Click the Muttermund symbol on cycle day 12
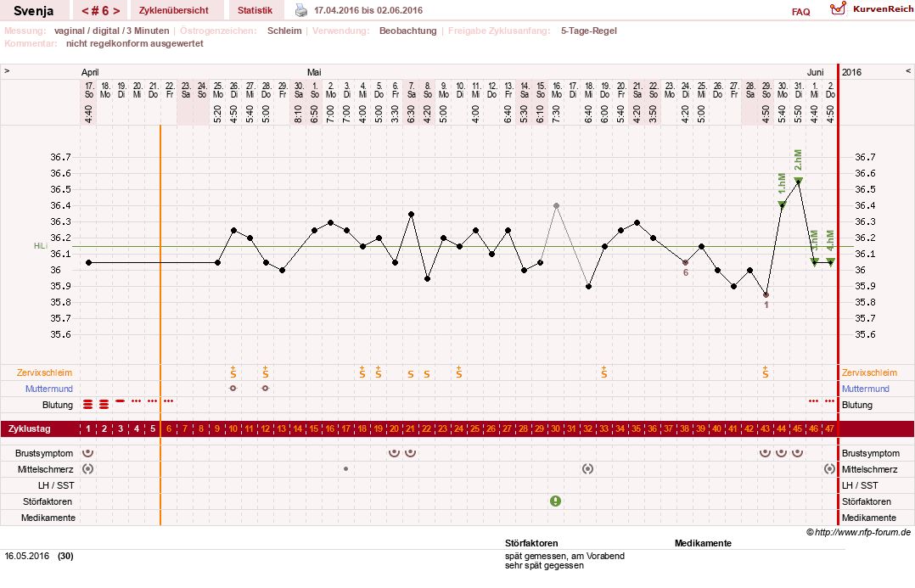 [x=266, y=388]
